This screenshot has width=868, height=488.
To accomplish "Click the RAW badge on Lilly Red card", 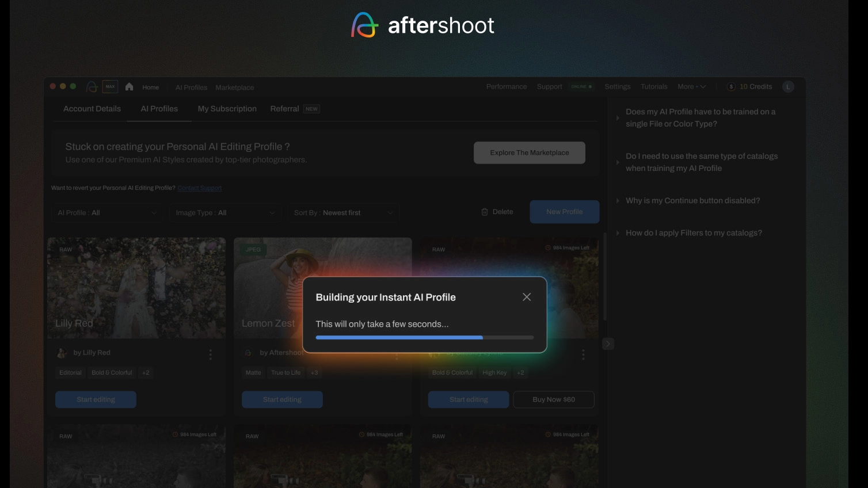I will (66, 250).
